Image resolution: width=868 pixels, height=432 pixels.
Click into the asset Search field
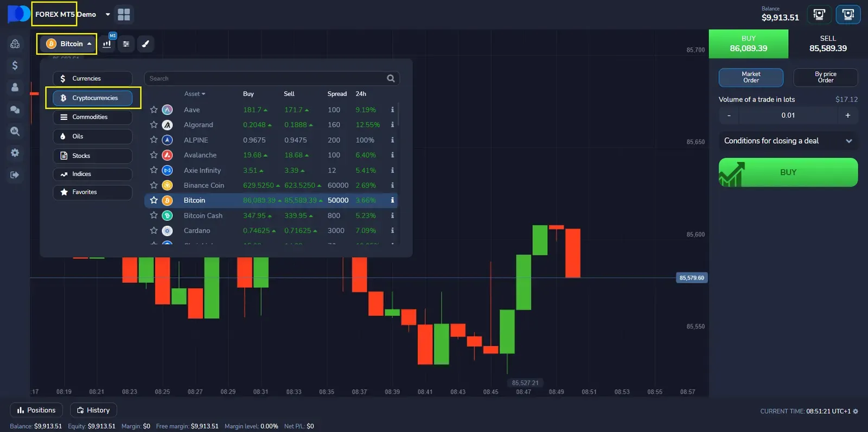[x=266, y=79]
